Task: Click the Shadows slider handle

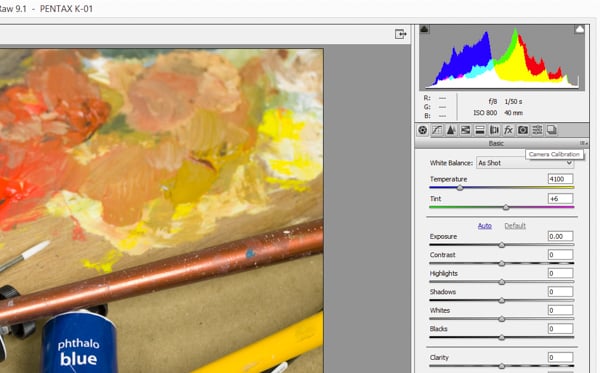Action: pyautogui.click(x=502, y=300)
